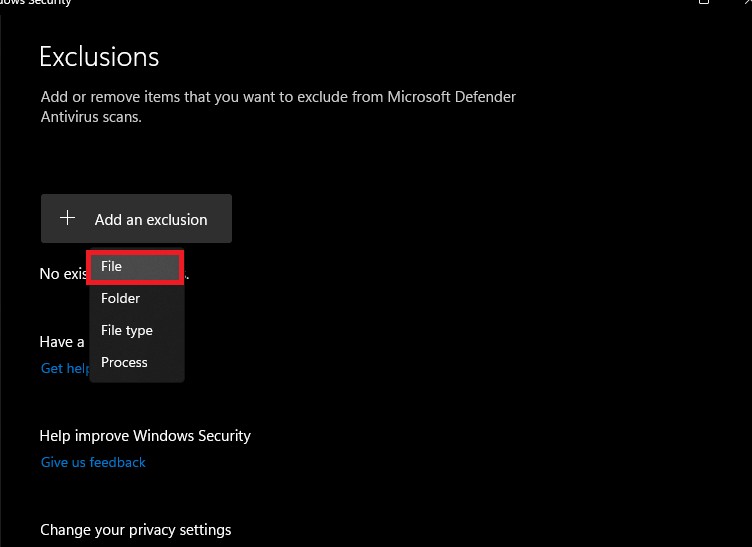Click the red highlight border around File
The width and height of the screenshot is (752, 547).
click(x=180, y=267)
